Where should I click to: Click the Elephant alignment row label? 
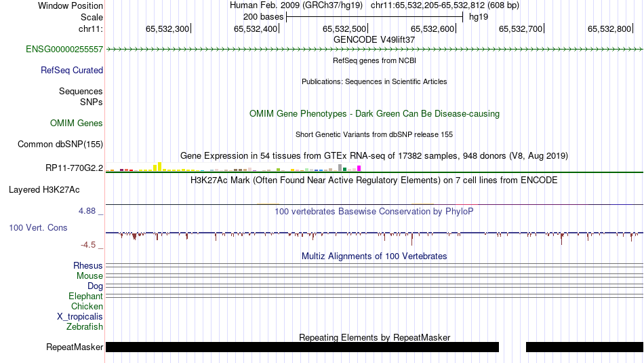pos(85,297)
